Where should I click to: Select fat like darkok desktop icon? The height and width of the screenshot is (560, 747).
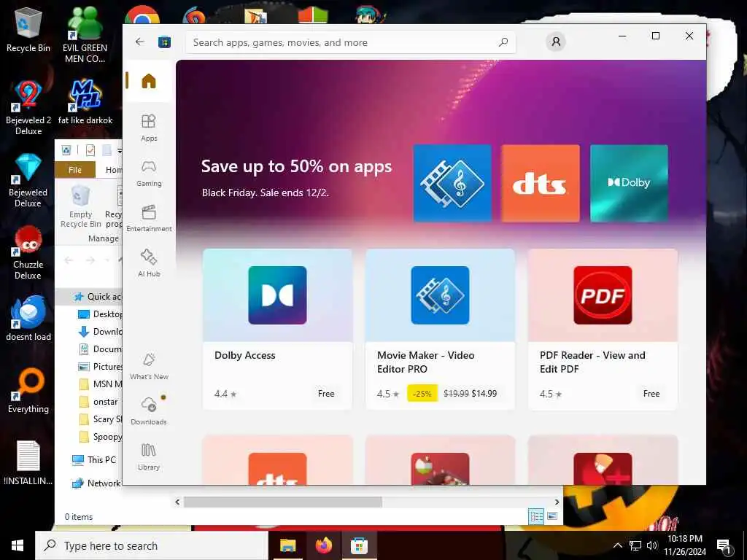[85, 102]
